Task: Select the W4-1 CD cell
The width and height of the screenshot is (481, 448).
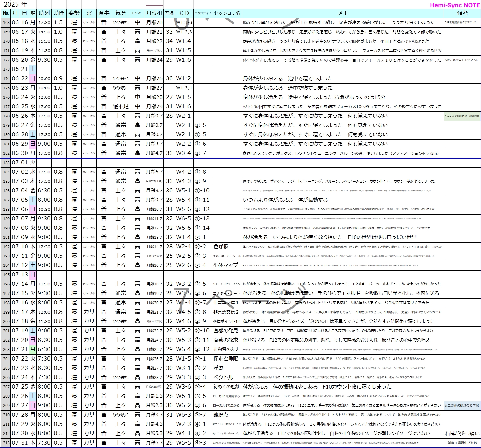Action: pyautogui.click(x=184, y=433)
